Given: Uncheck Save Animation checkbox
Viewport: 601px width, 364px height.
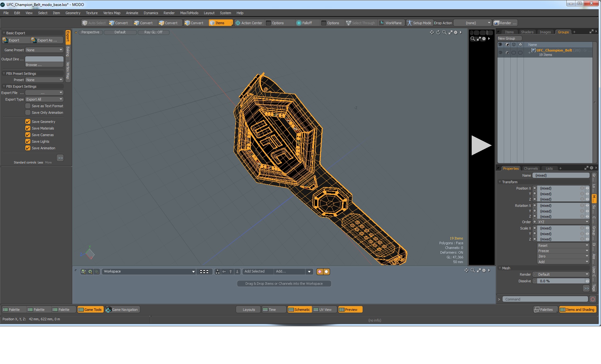Looking at the screenshot, I should click(x=28, y=148).
